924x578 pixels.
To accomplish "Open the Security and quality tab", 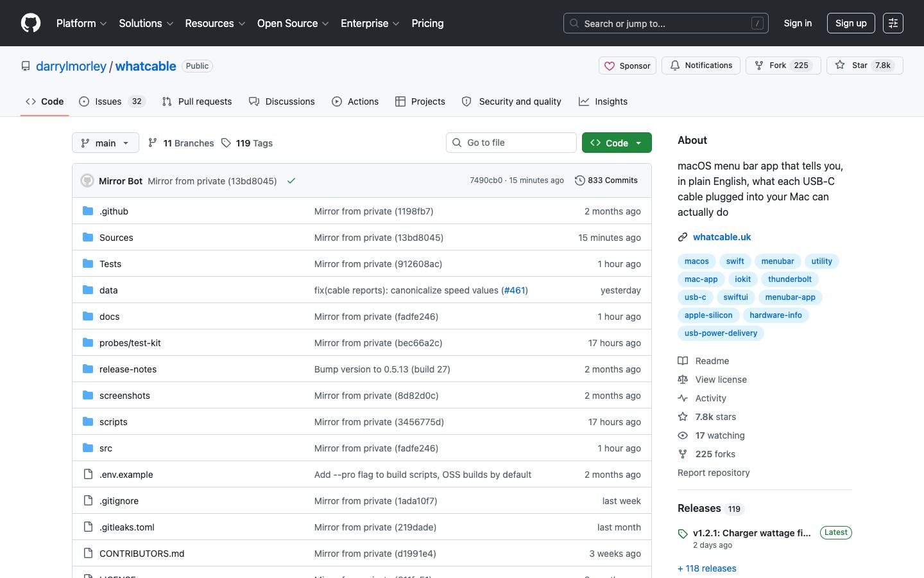I will 511,101.
